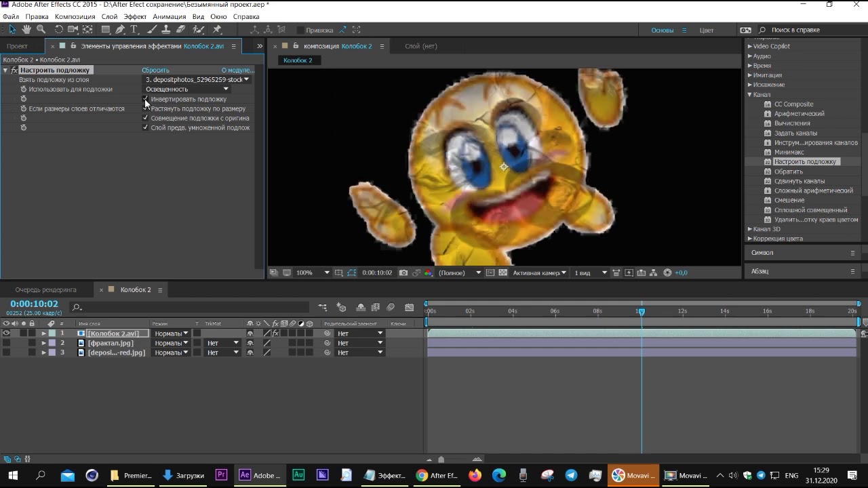Switch to the Слой (нет) viewer tab

420,46
